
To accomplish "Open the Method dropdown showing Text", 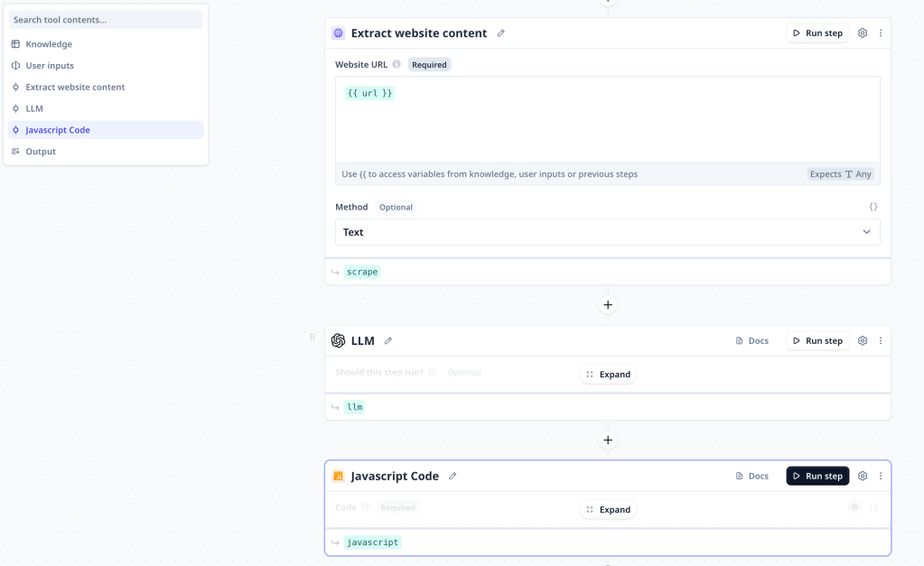I will click(607, 232).
